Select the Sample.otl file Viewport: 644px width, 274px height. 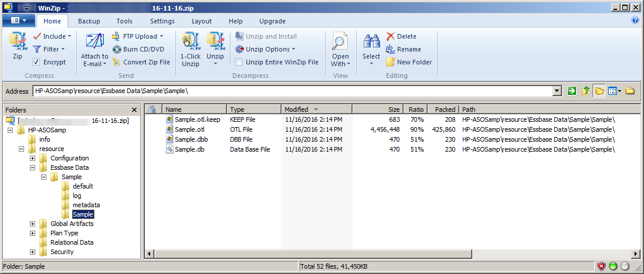(190, 129)
